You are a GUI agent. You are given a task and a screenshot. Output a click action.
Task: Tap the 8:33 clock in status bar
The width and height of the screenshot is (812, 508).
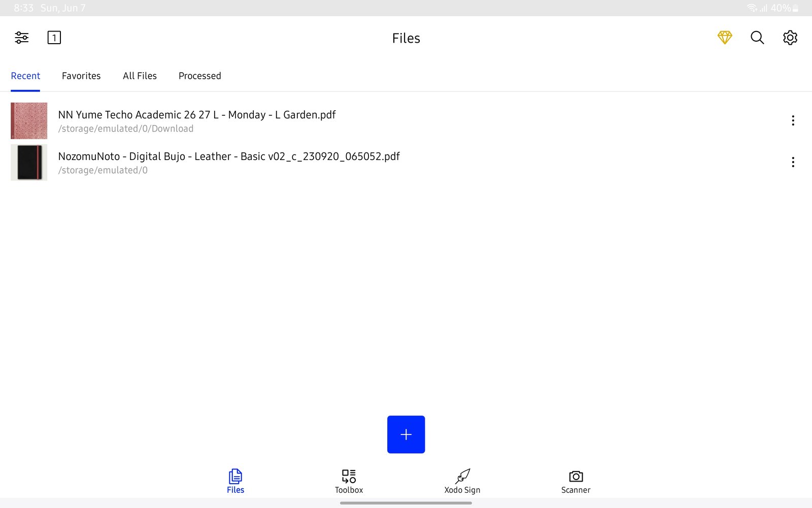pyautogui.click(x=23, y=8)
